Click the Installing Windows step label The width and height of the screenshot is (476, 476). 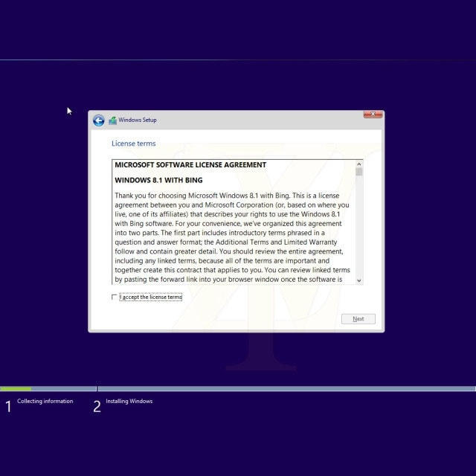tap(129, 401)
